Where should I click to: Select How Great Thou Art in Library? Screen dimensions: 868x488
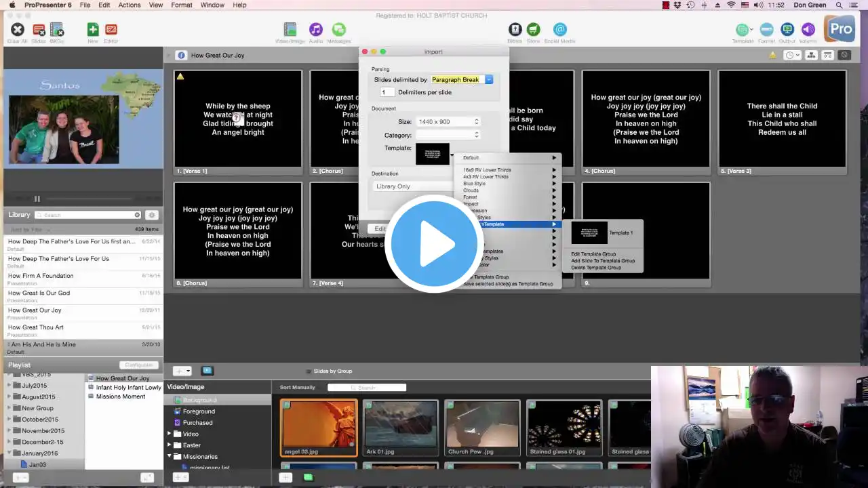(36, 327)
